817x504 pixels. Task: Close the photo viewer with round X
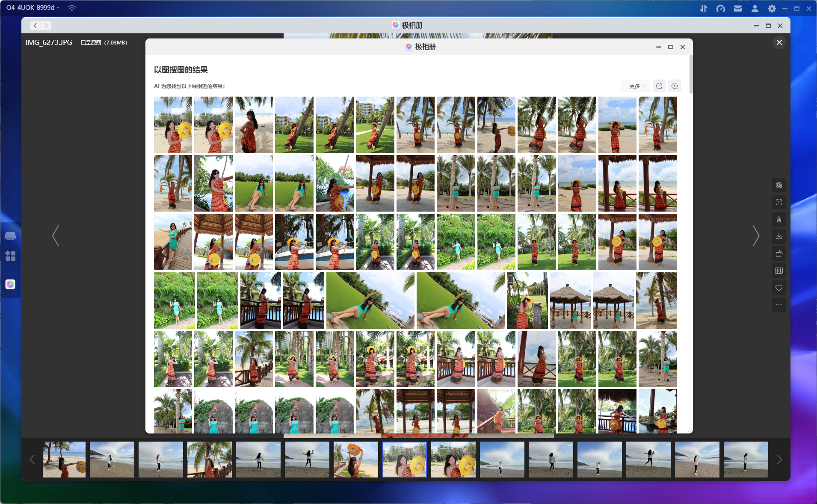[779, 42]
